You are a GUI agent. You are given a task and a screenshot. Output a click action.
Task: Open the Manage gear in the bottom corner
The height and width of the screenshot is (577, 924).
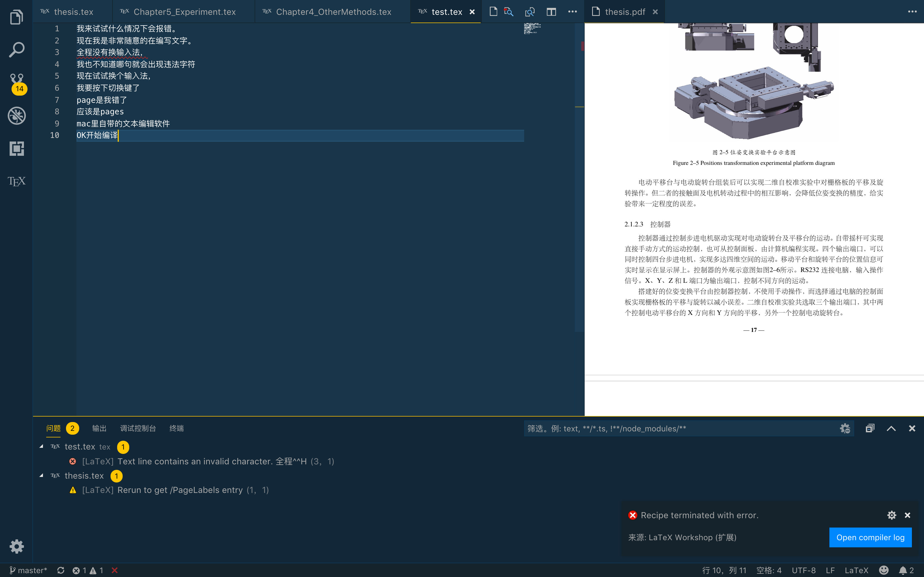17,547
